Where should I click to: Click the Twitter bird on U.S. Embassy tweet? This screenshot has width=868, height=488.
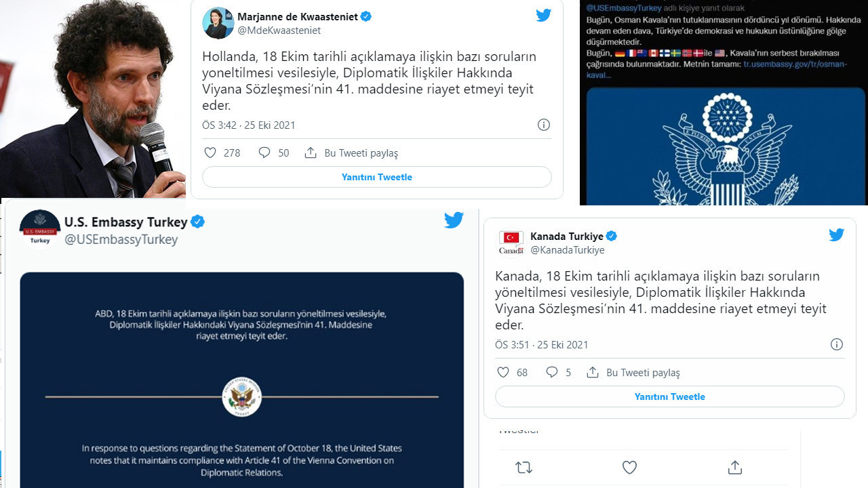tap(454, 220)
